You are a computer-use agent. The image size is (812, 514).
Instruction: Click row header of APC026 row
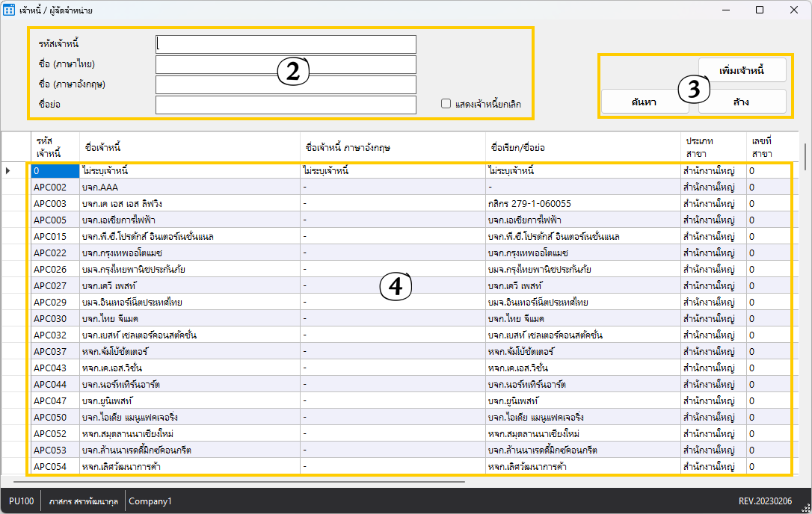[x=15, y=270]
